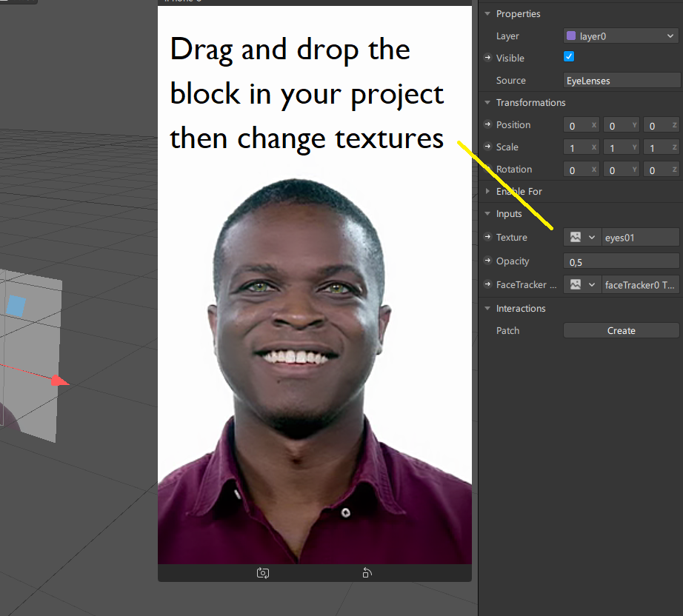The height and width of the screenshot is (616, 683).
Task: Click the Position Y value field
Action: click(622, 126)
